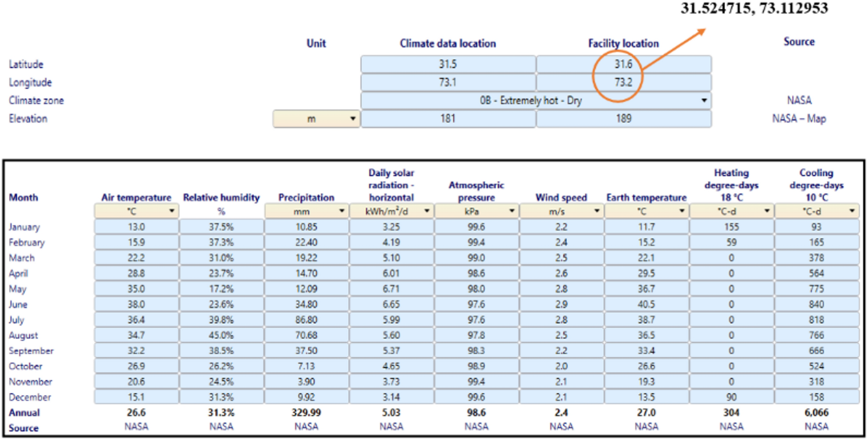Select the March atmospheric pressure cell 99.0
Image resolution: width=868 pixels, height=441 pixels.
coord(476,258)
